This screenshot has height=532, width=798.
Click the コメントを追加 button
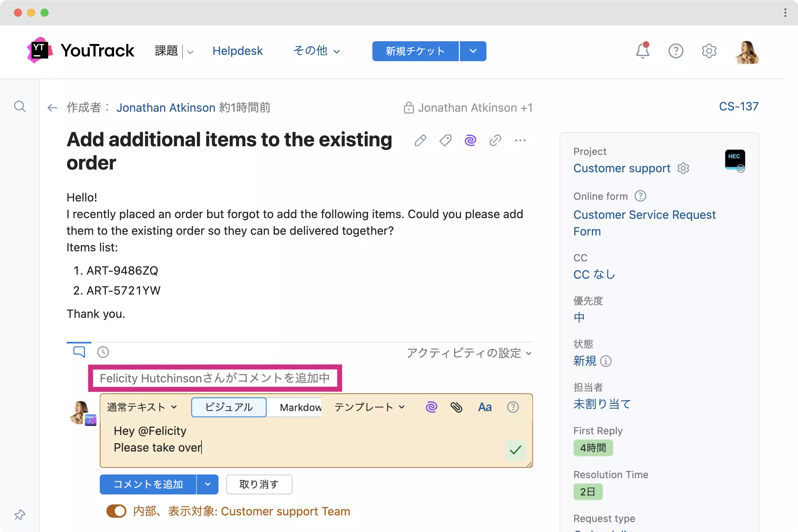(x=148, y=484)
